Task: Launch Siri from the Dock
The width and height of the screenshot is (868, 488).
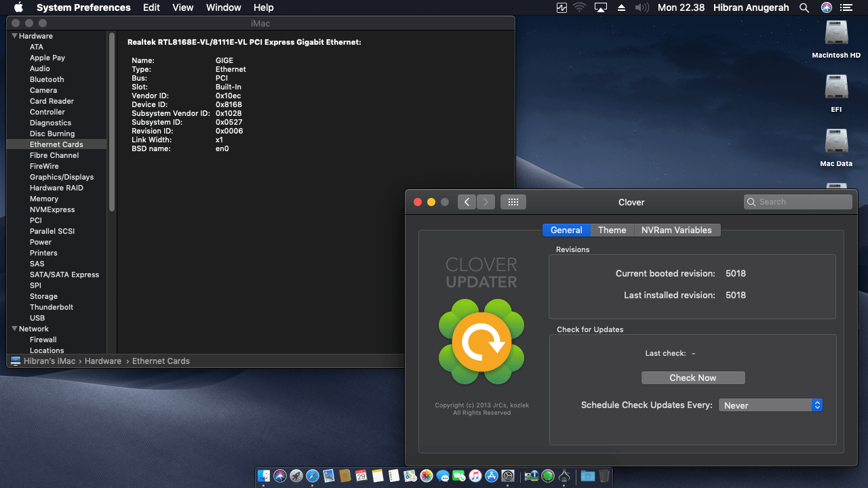Action: point(280,476)
